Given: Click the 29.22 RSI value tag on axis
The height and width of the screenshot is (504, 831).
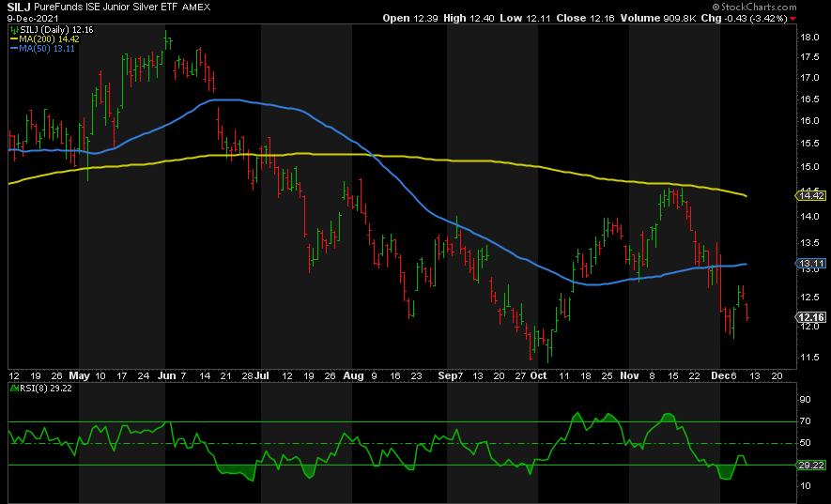Looking at the screenshot, I should click(811, 466).
